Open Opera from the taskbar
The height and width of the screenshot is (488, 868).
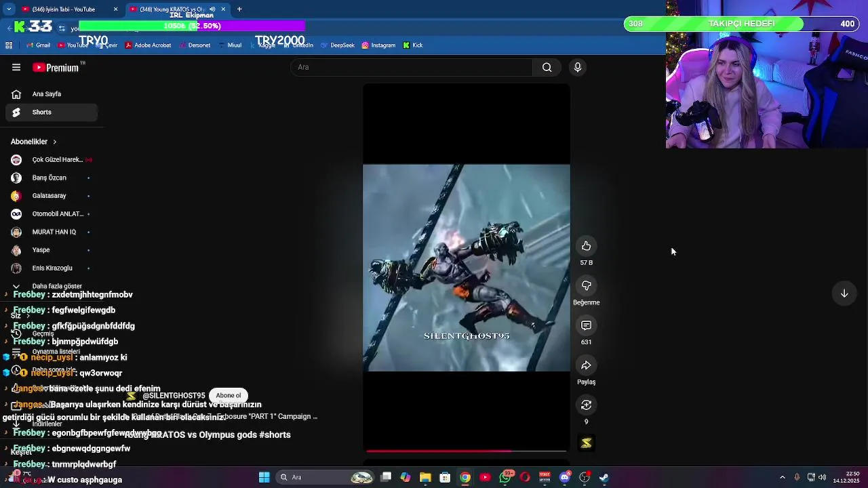click(525, 477)
